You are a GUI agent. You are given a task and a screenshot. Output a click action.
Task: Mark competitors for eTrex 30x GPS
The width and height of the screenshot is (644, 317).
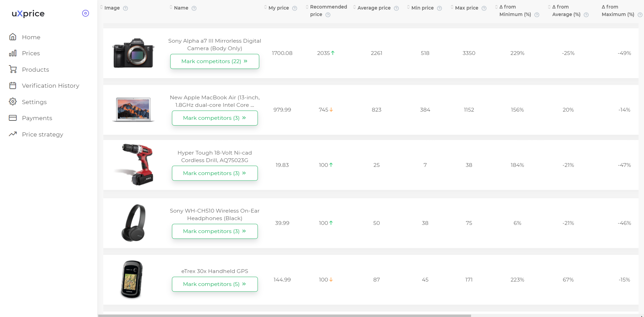click(x=215, y=284)
